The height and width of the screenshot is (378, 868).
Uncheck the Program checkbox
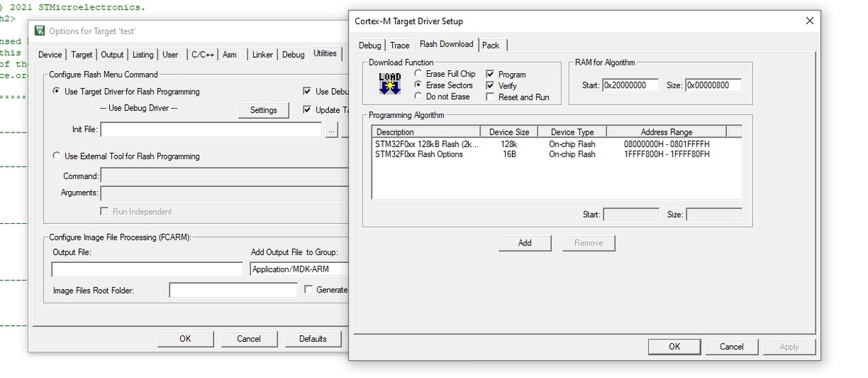(490, 74)
